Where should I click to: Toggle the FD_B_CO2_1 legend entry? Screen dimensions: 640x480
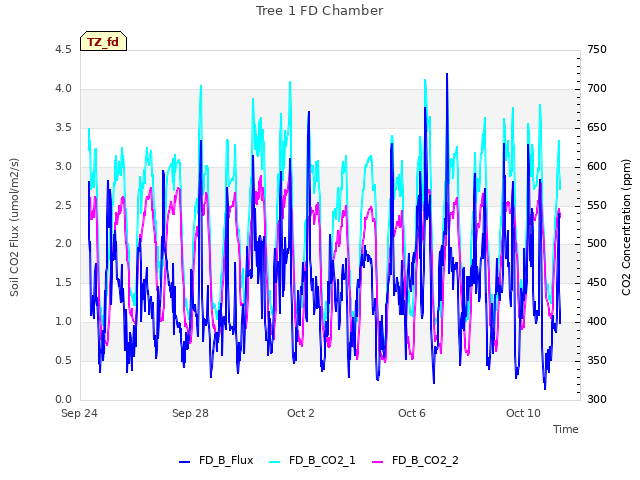(x=313, y=460)
